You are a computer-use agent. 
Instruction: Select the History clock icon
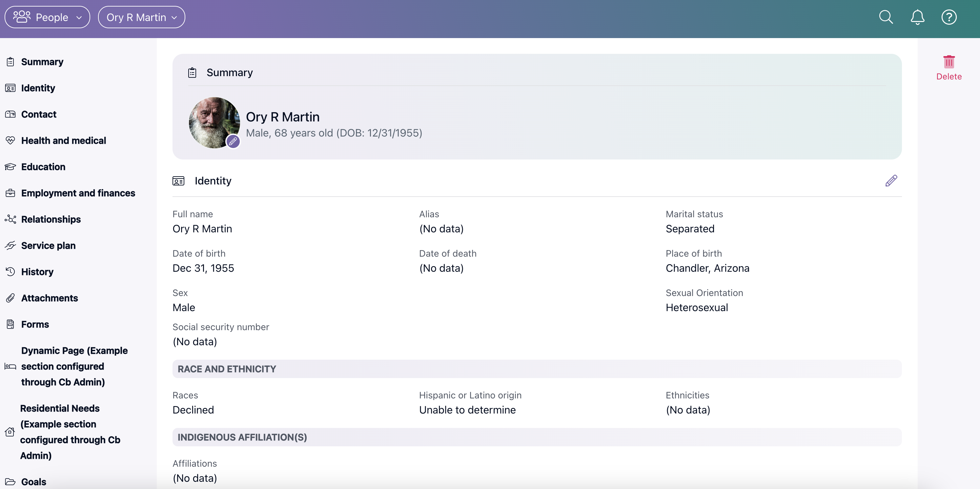[10, 271]
